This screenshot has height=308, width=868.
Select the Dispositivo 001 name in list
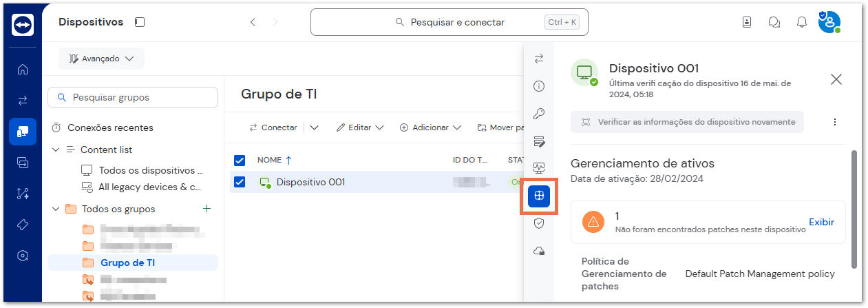click(310, 182)
